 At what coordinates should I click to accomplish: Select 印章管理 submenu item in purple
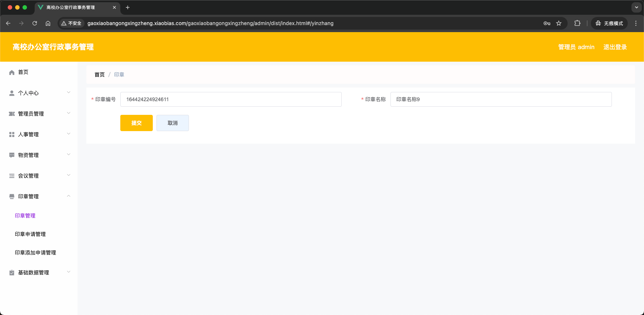(x=25, y=216)
